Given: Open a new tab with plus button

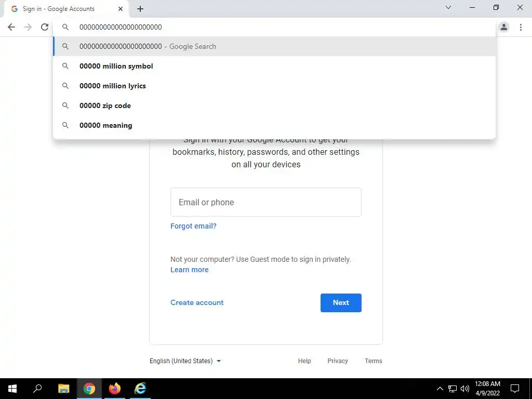Looking at the screenshot, I should (x=140, y=9).
